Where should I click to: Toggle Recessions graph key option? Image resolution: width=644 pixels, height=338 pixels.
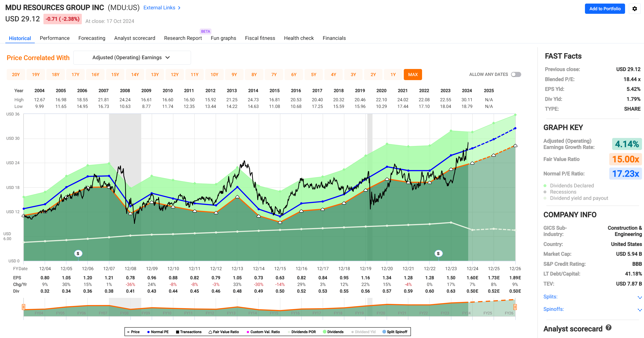(563, 192)
